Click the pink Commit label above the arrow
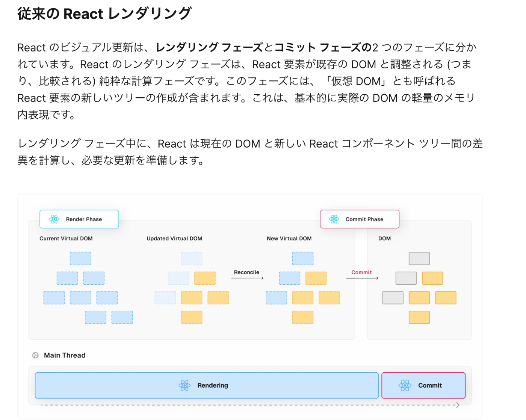Image resolution: width=526 pixels, height=420 pixels. tap(361, 272)
